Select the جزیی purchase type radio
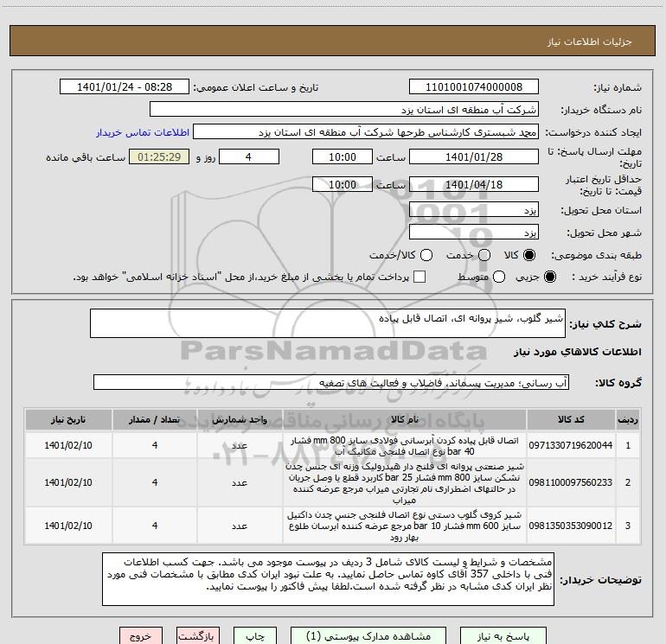 click(x=549, y=277)
